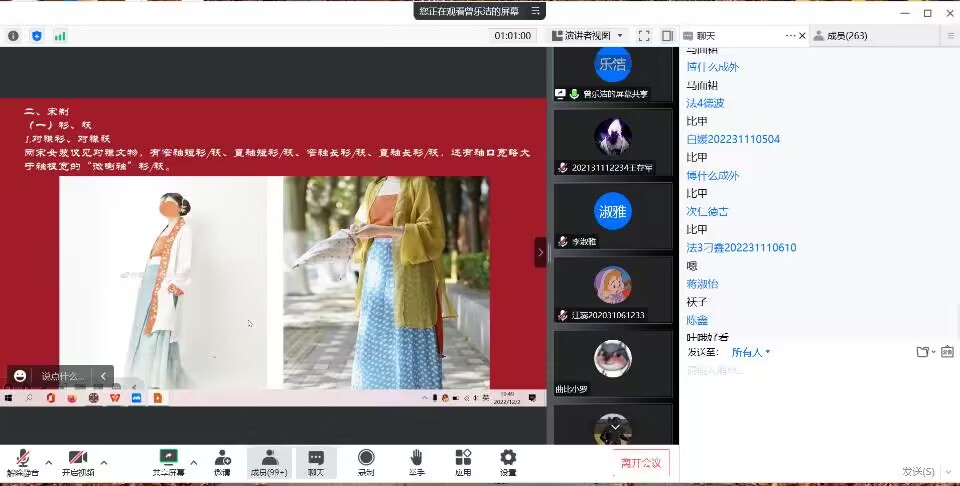
Task: Close the 聊天 chat tab
Action: pyautogui.click(x=803, y=36)
